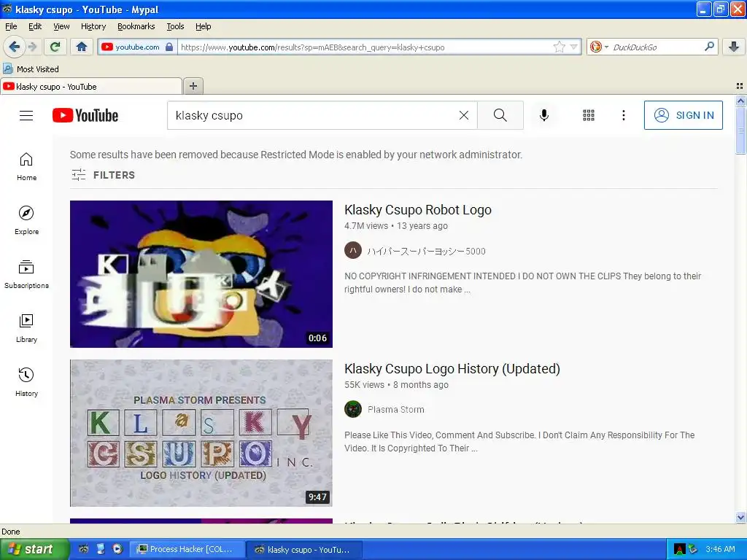Open the Downloads arrow button
Viewport: 747px width, 560px height.
pos(734,47)
